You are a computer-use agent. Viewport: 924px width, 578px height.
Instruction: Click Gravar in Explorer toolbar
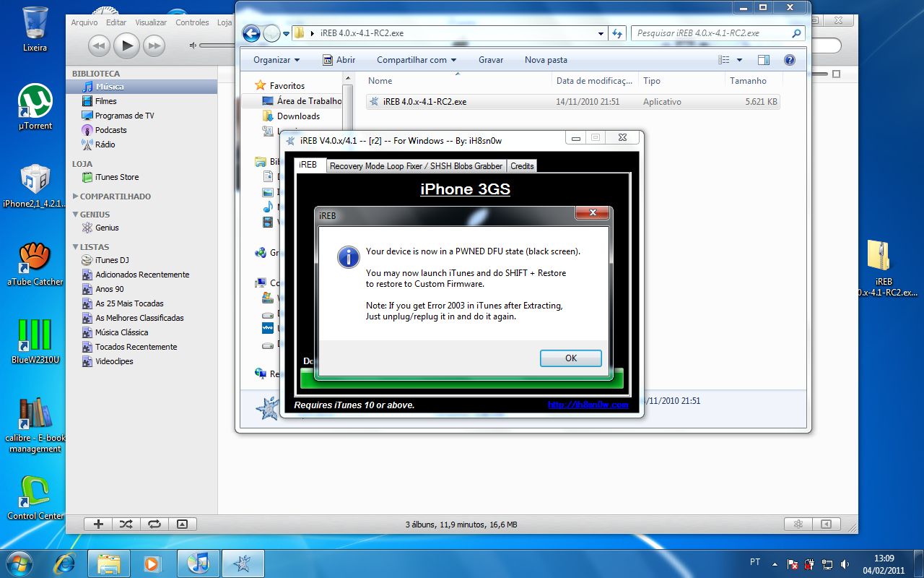(491, 60)
